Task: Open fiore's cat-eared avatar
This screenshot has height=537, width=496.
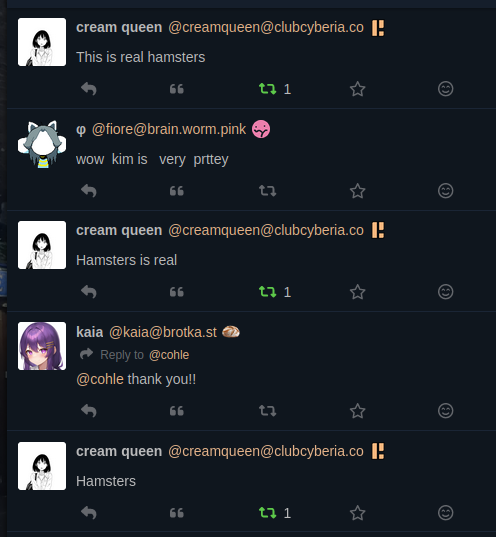Action: pos(42,144)
